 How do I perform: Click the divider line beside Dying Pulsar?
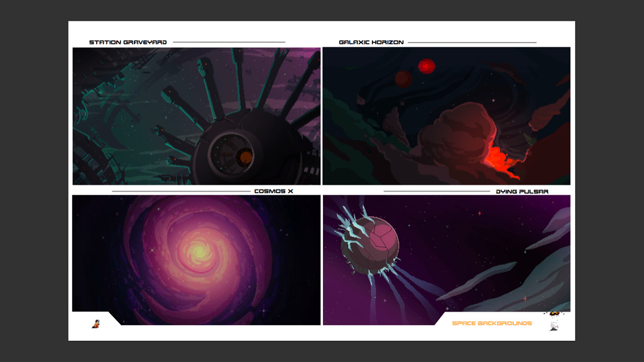[x=438, y=191]
